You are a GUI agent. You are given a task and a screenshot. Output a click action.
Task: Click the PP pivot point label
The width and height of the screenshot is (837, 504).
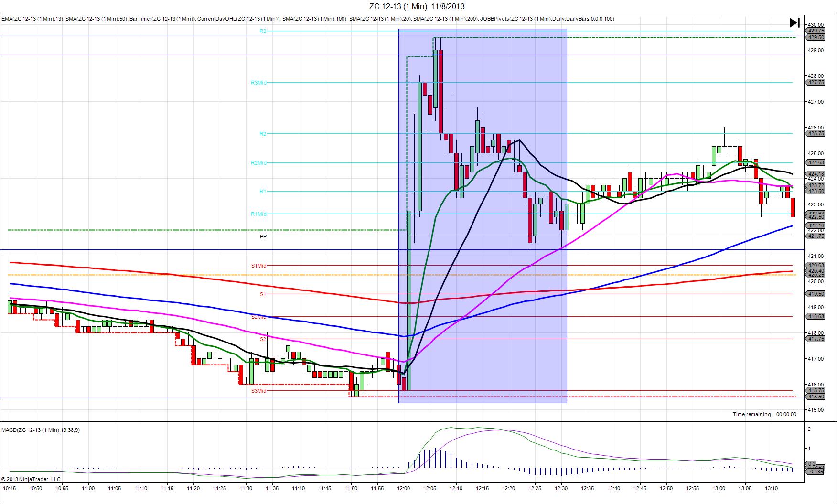pyautogui.click(x=263, y=236)
